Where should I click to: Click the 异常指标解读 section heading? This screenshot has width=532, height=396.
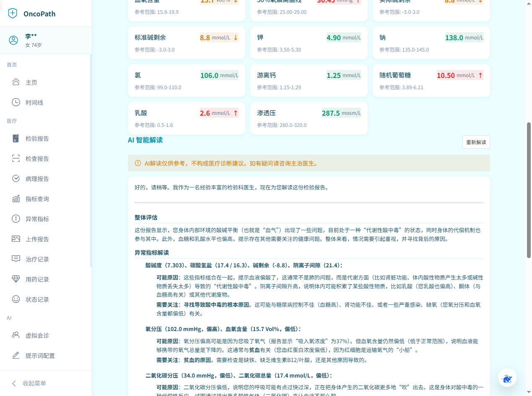152,253
